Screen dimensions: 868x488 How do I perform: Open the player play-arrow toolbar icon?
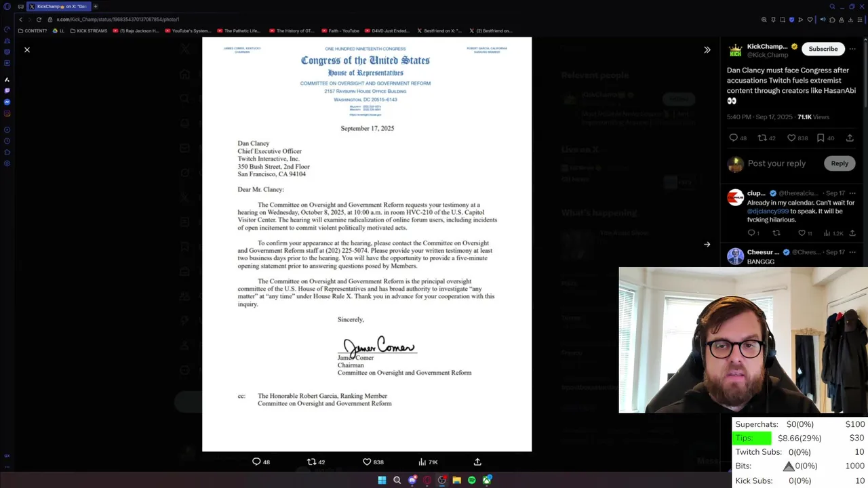[801, 20]
